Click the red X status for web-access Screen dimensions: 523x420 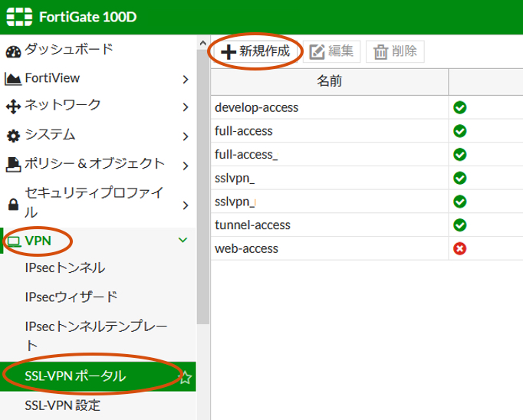point(460,248)
